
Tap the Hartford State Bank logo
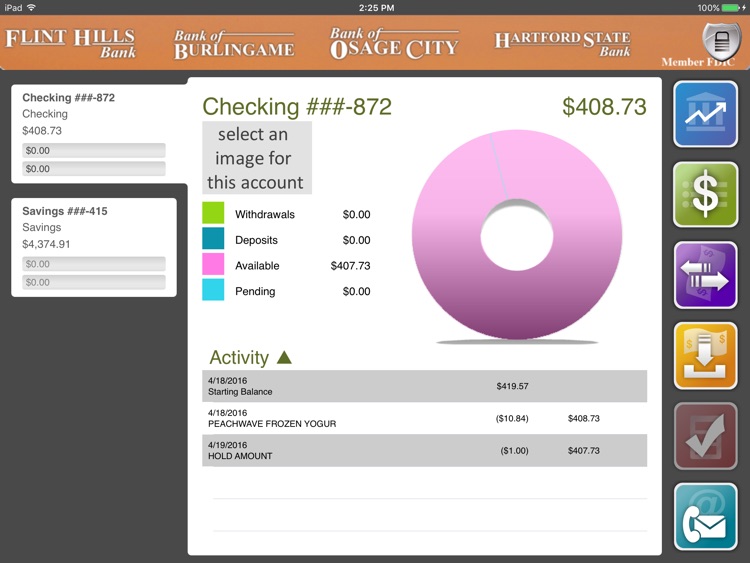click(562, 44)
